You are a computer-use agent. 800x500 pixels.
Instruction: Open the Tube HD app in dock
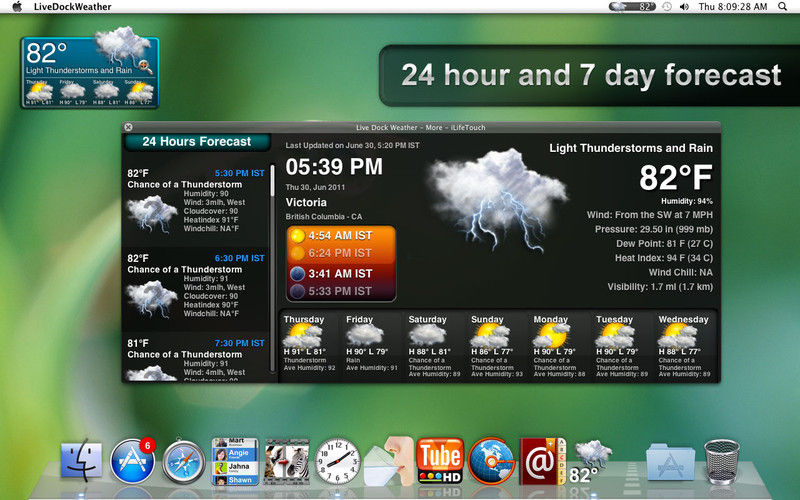point(440,461)
